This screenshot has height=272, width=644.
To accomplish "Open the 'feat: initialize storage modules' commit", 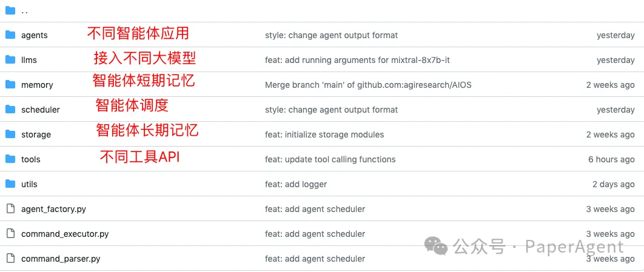I will [324, 134].
